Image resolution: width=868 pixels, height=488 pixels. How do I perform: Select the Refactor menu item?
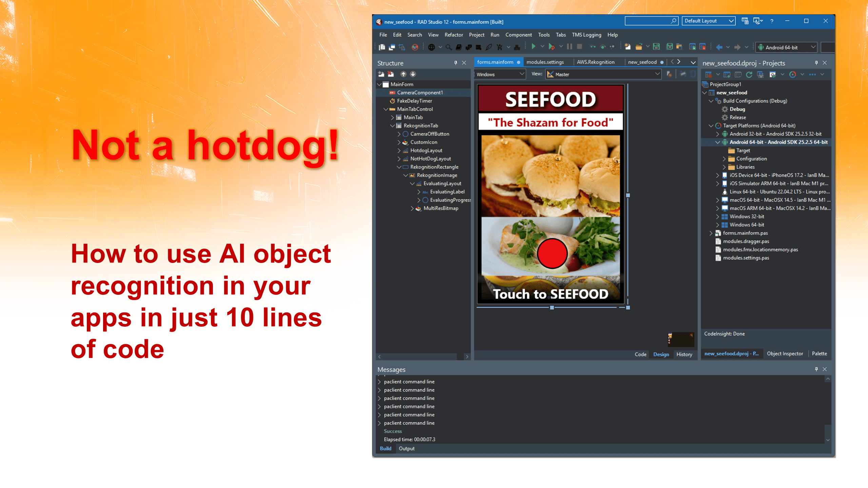454,35
